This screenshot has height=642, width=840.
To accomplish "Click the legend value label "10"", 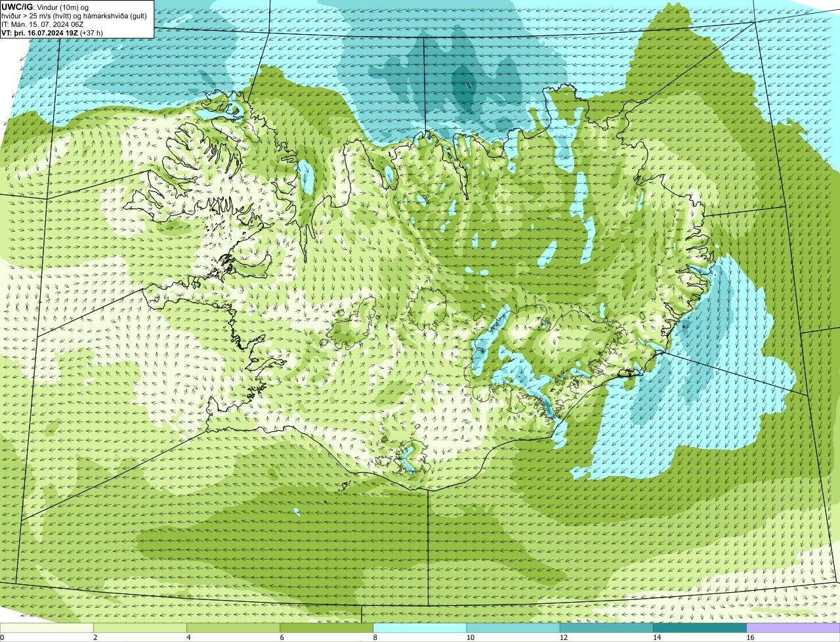I will 470,637.
